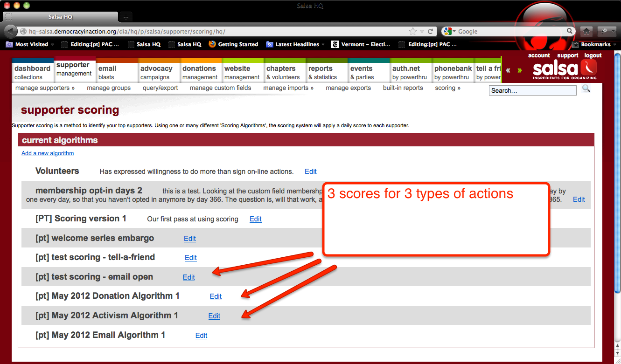
Task: Go back with the browser back arrow
Action: tap(10, 32)
